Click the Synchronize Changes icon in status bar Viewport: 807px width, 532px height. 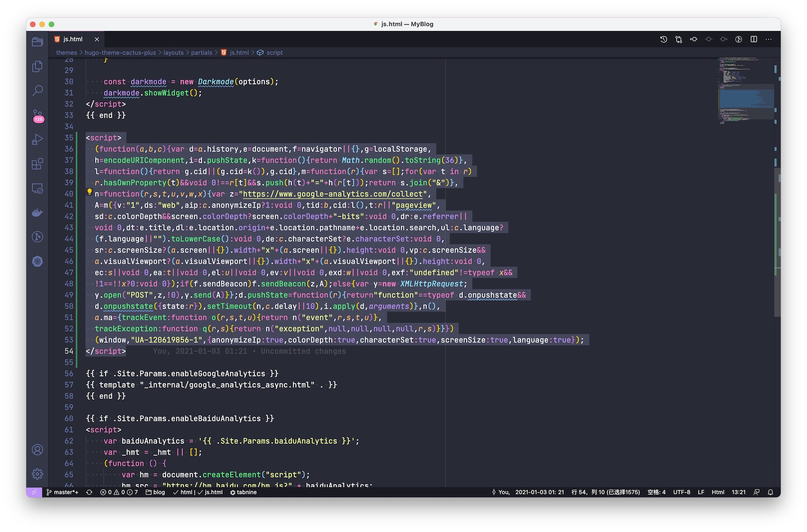[89, 492]
